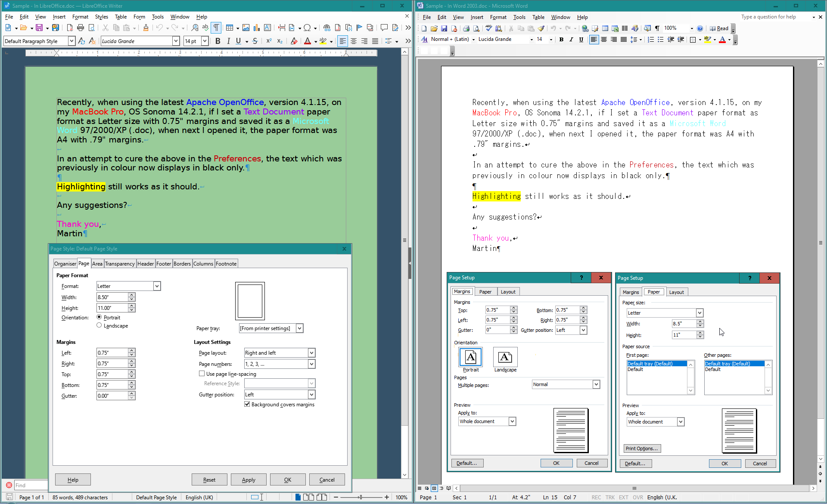Apply Strikethrough in Writer formatting toolbar
Image resolution: width=827 pixels, height=504 pixels.
pyautogui.click(x=255, y=41)
